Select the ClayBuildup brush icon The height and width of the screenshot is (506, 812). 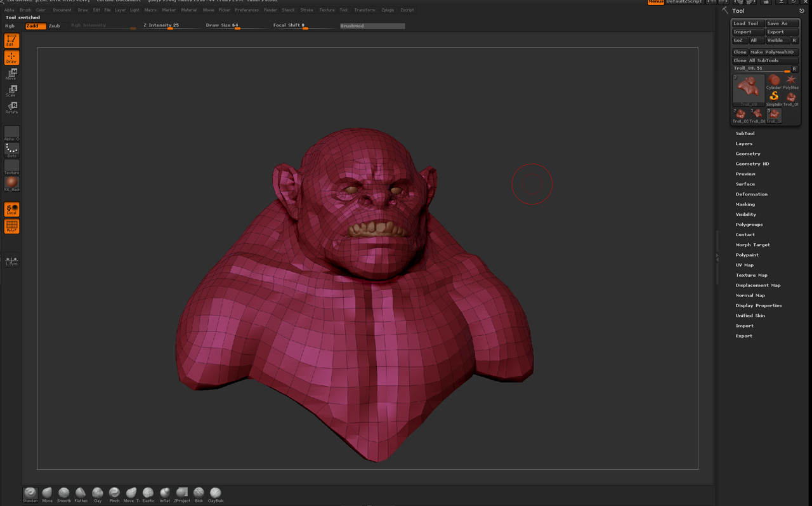tap(216, 495)
